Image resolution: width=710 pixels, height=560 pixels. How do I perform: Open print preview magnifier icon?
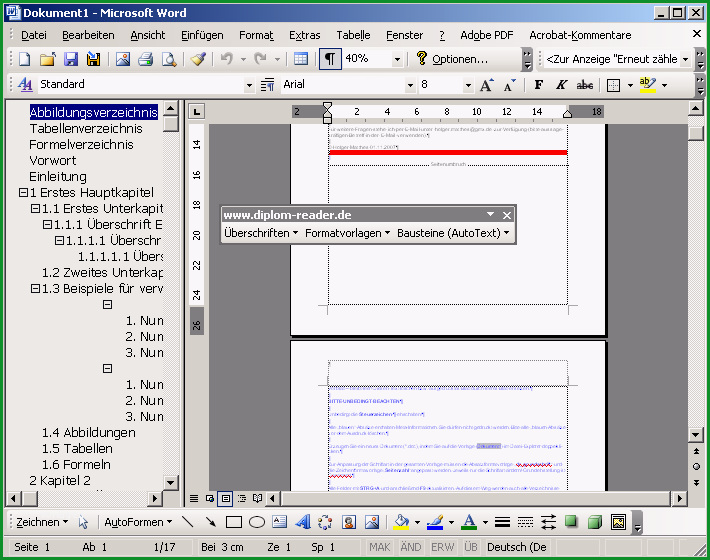(x=169, y=59)
